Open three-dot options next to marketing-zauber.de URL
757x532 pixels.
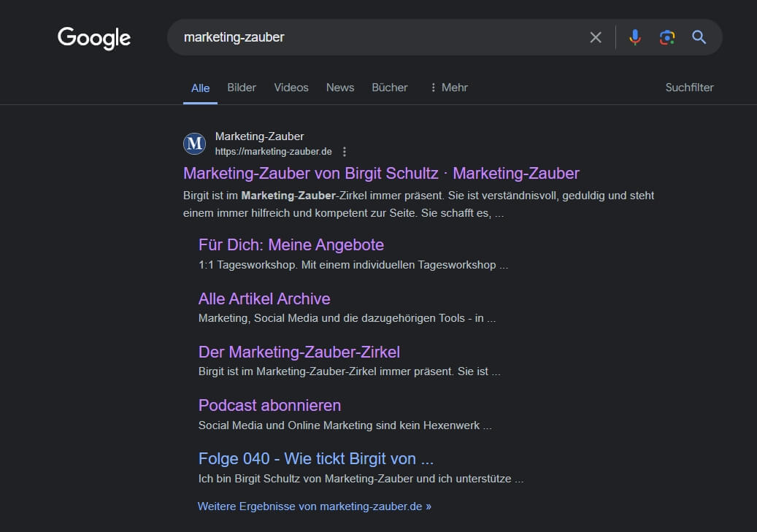coord(345,152)
